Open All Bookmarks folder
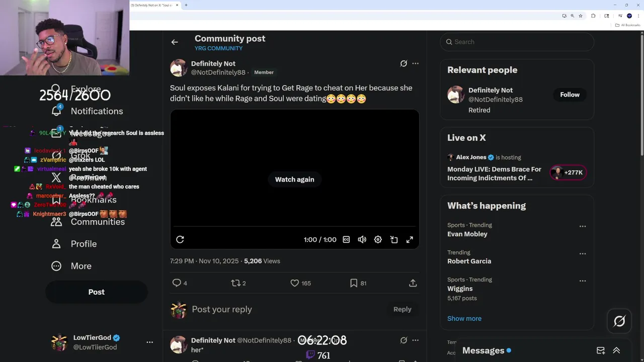Viewport: 644px width, 362px height. 628,25
